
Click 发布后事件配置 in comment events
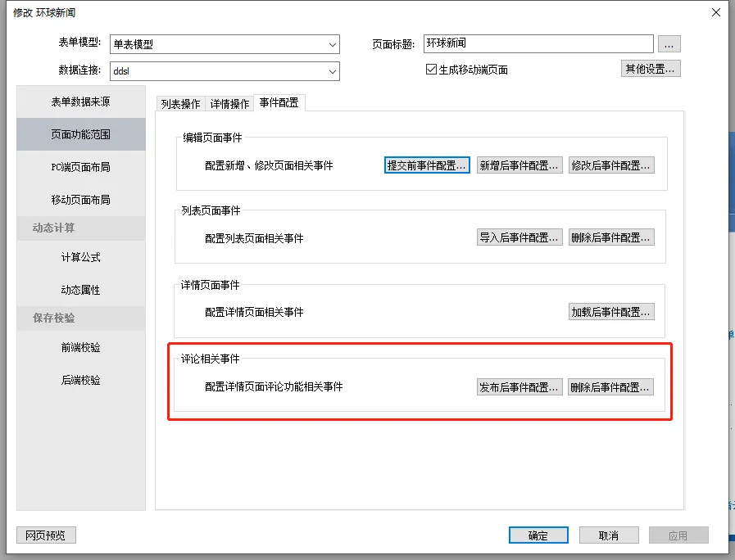tap(519, 387)
